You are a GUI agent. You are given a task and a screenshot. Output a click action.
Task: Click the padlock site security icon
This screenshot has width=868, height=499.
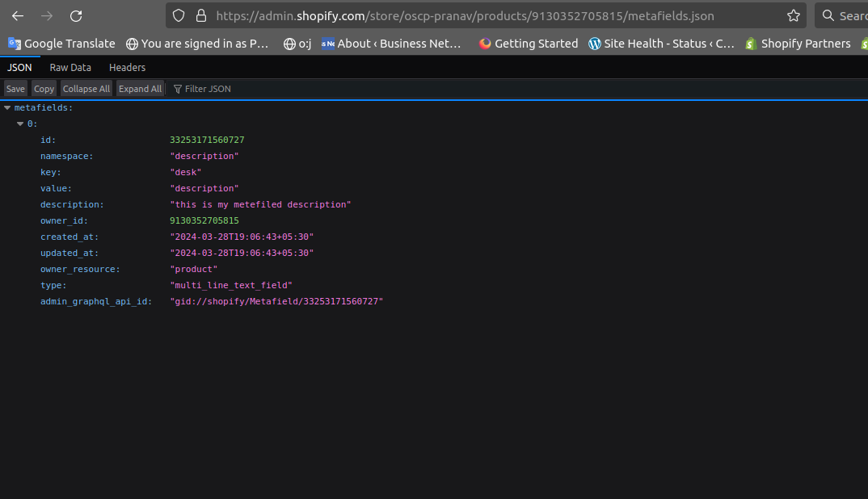coord(201,16)
